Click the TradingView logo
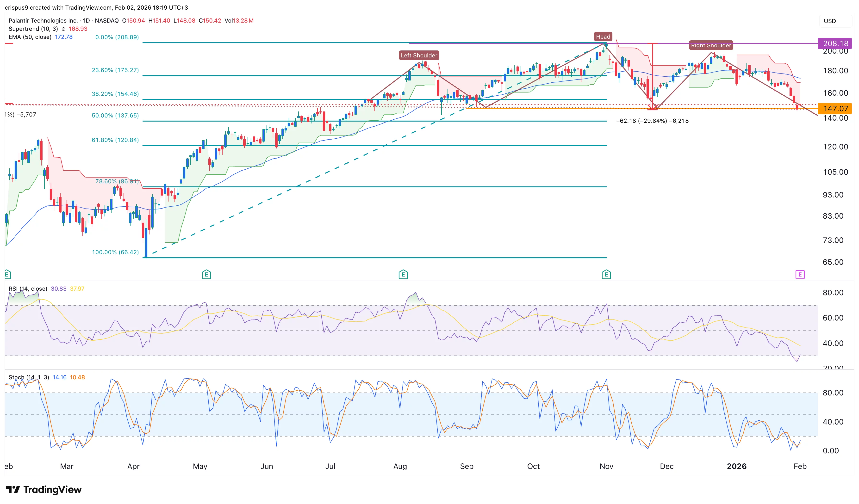The width and height of the screenshot is (859, 504). click(44, 489)
